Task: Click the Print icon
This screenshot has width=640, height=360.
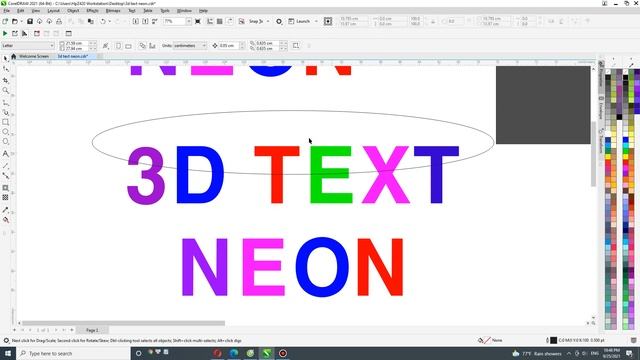Action: point(59,21)
